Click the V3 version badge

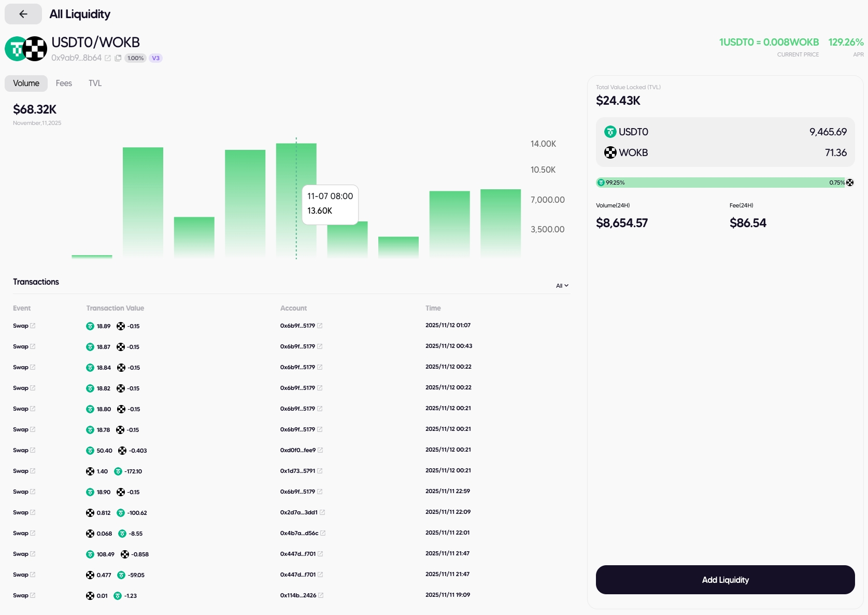pyautogui.click(x=155, y=58)
